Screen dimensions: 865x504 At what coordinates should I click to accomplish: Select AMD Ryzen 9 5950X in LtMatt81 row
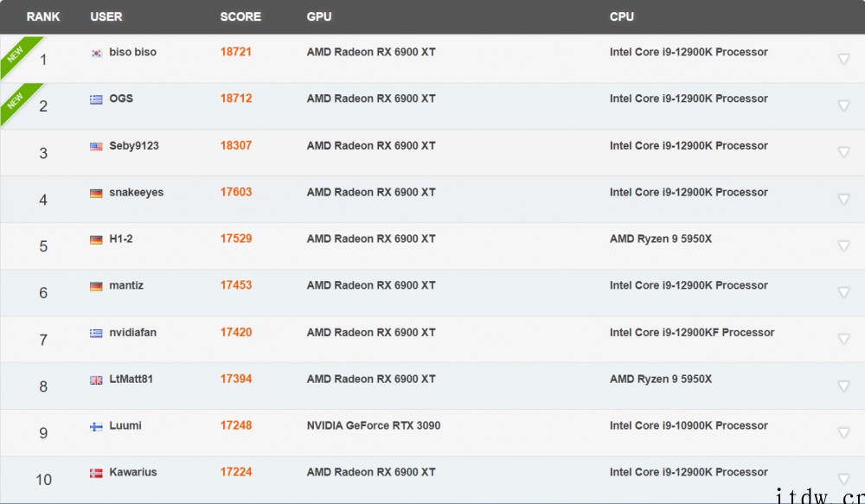660,379
